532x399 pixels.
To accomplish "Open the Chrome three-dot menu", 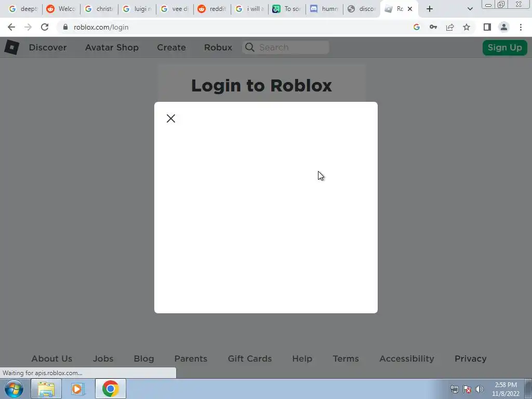I will point(521,27).
